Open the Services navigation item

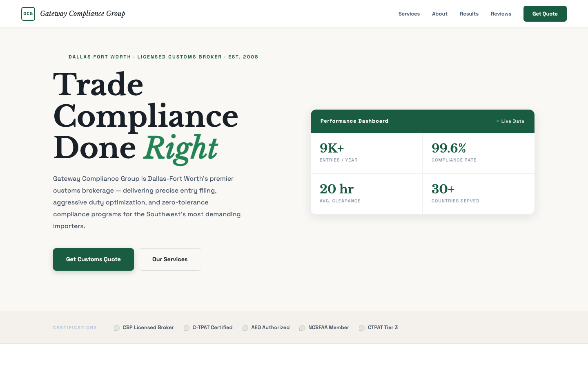point(409,13)
